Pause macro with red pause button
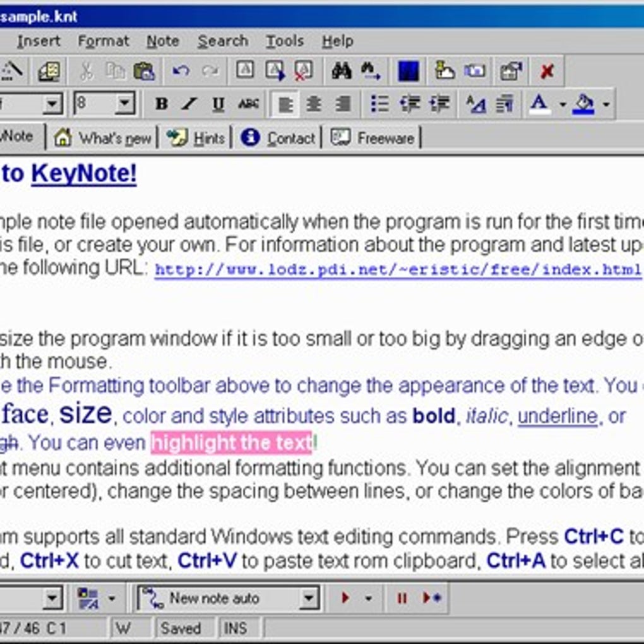The height and width of the screenshot is (644, 644). point(402,598)
